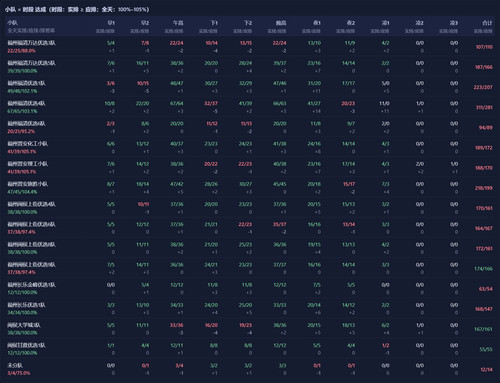
Task: Click the 94/89 total cell
Action: click(486, 128)
